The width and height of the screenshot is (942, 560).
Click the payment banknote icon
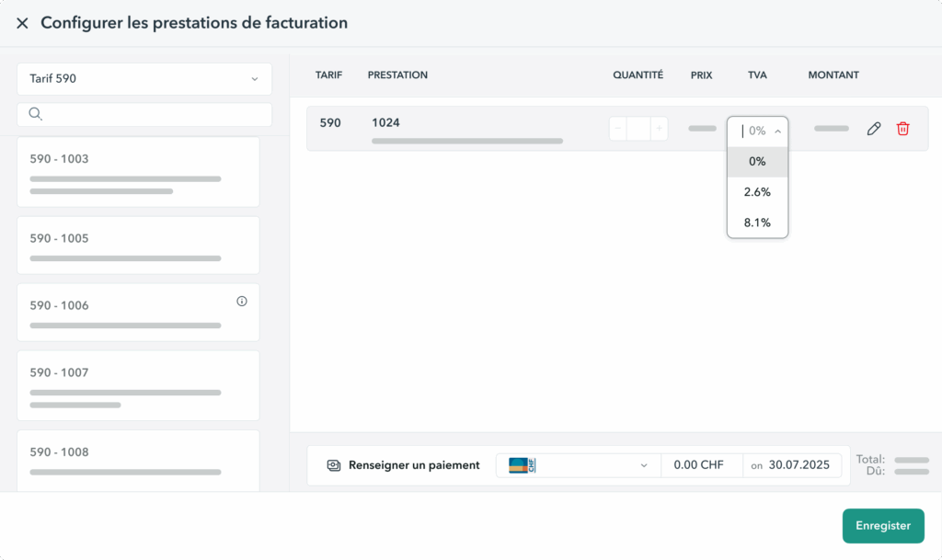333,465
